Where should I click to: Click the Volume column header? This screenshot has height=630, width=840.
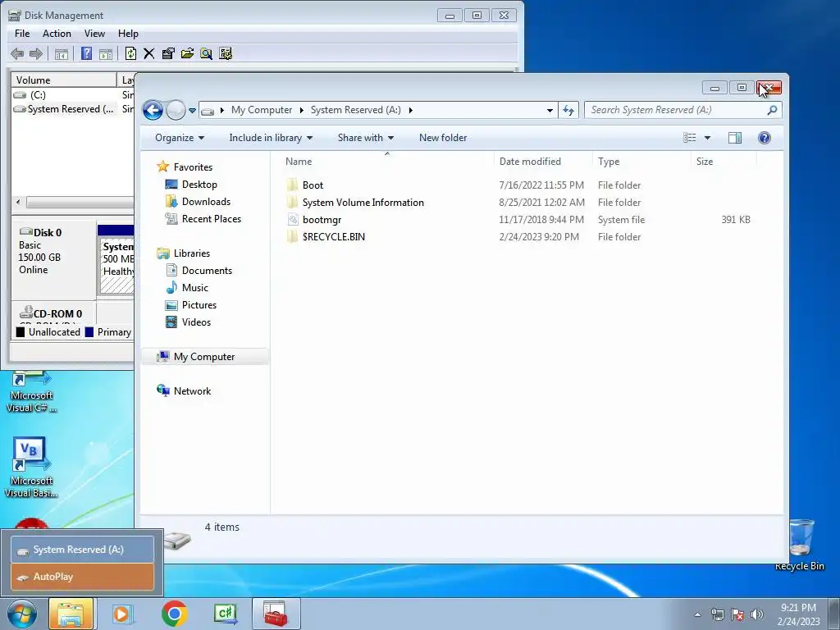click(x=64, y=80)
